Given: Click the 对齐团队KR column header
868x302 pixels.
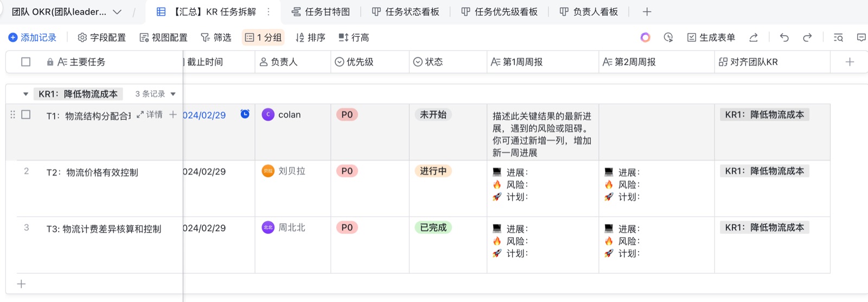Looking at the screenshot, I should click(773, 62).
